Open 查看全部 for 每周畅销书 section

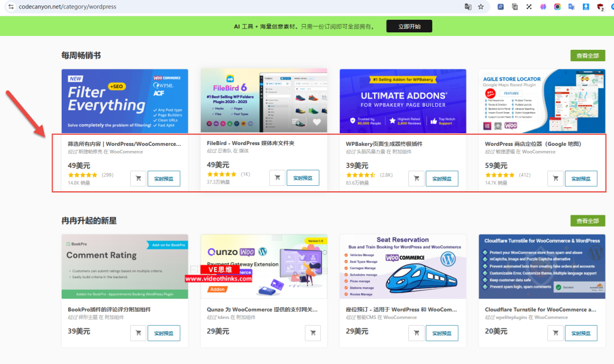pyautogui.click(x=588, y=55)
